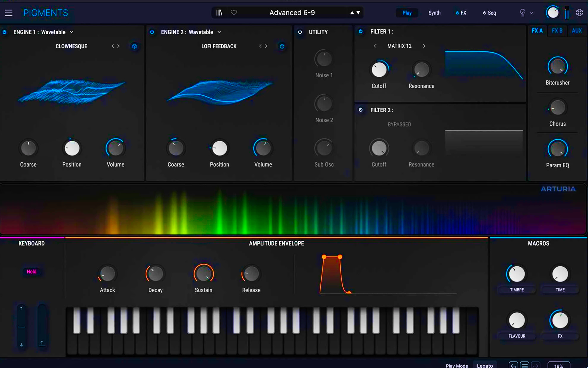Open the lightbulb sound design tips
The width and height of the screenshot is (588, 368).
522,13
